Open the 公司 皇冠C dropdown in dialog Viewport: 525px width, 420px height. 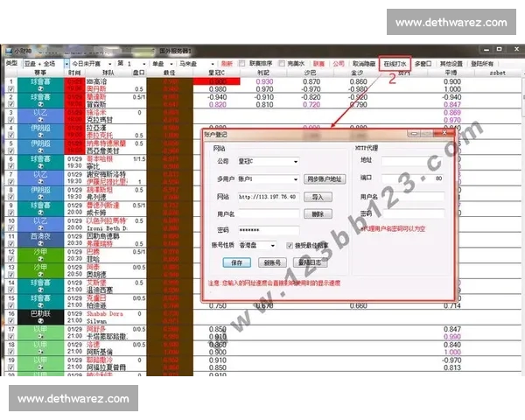pos(296,162)
